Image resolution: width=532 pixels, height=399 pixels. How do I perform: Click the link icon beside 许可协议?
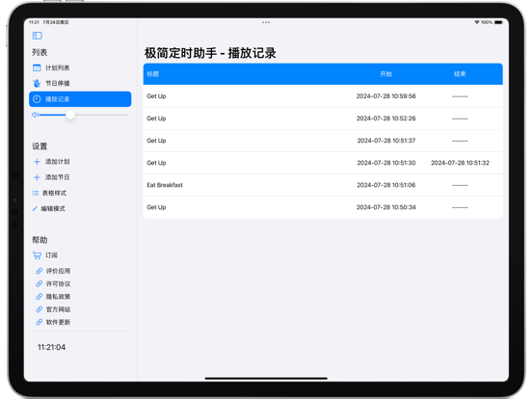coord(39,283)
